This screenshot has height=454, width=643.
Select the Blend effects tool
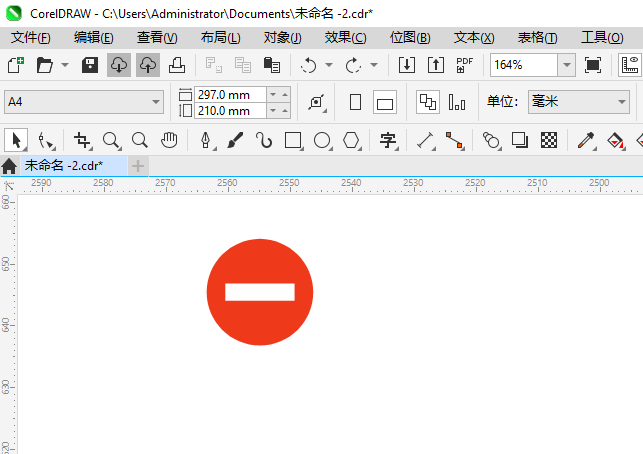(491, 140)
